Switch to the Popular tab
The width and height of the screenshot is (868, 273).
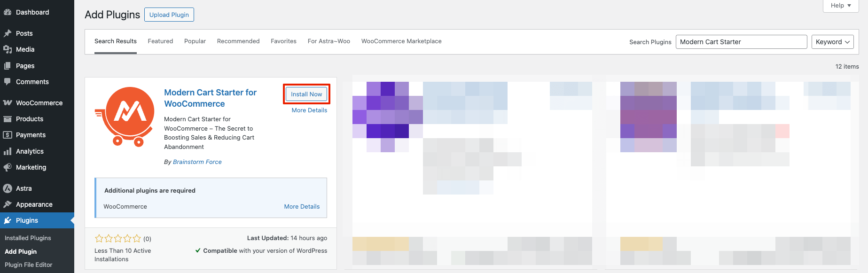(195, 41)
